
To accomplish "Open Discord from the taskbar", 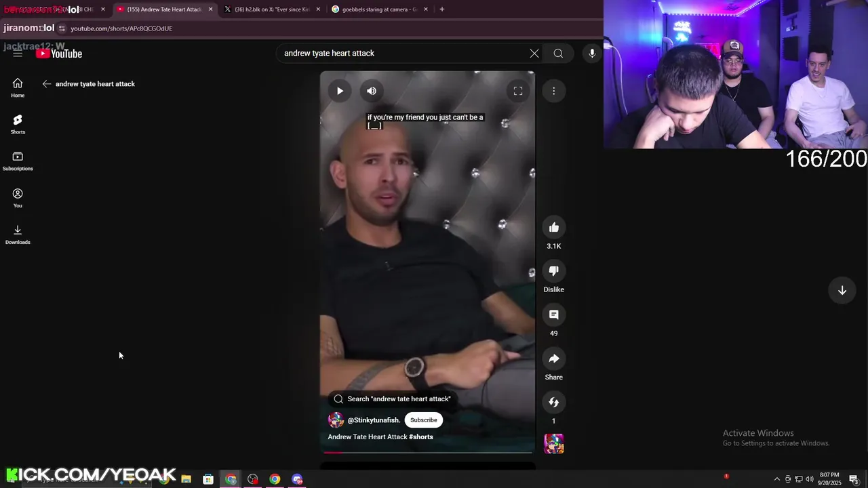I will [x=297, y=479].
